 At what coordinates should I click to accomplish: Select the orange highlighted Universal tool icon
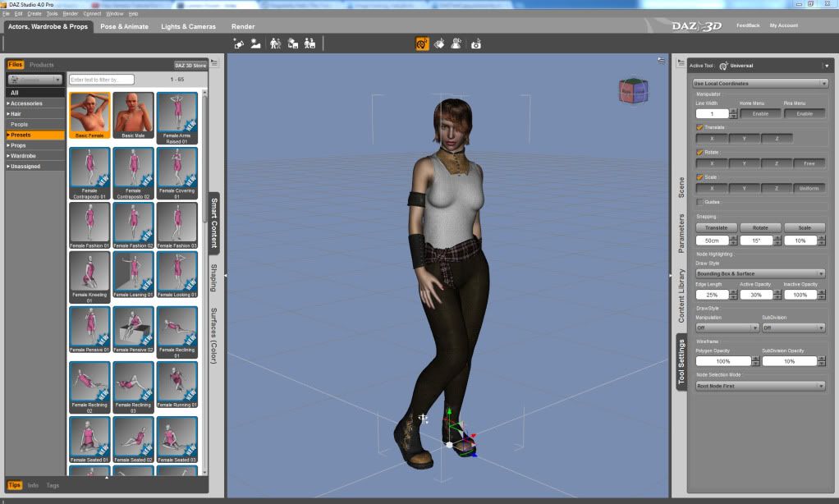422,44
